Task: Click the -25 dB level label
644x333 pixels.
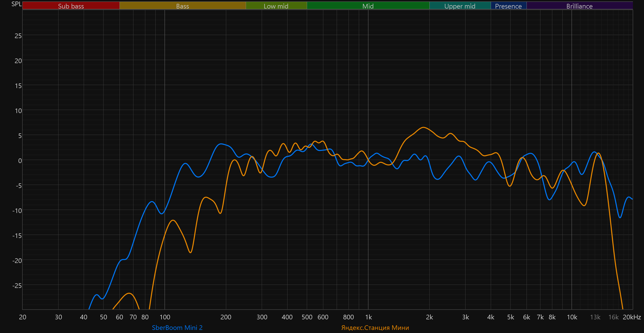Action: (17, 286)
